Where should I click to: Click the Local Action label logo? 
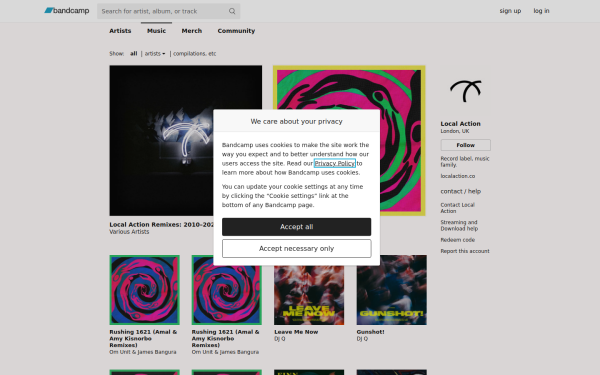[x=466, y=91]
